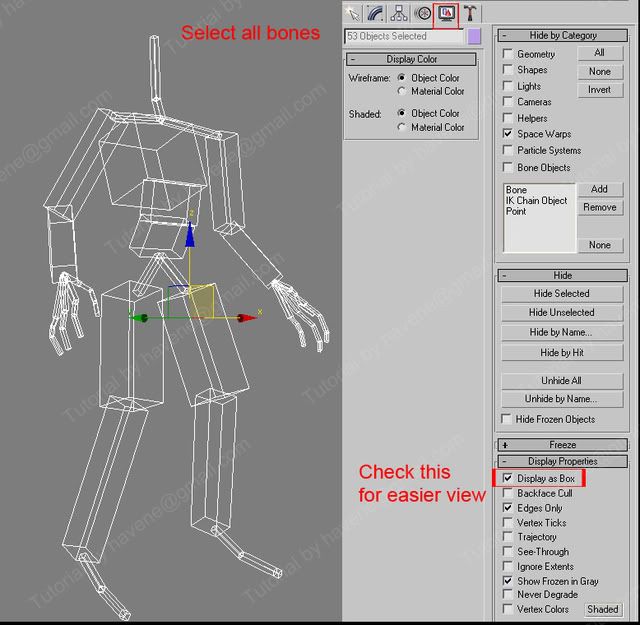
Task: Switch to the Hierarchy panel icon
Action: tap(399, 13)
